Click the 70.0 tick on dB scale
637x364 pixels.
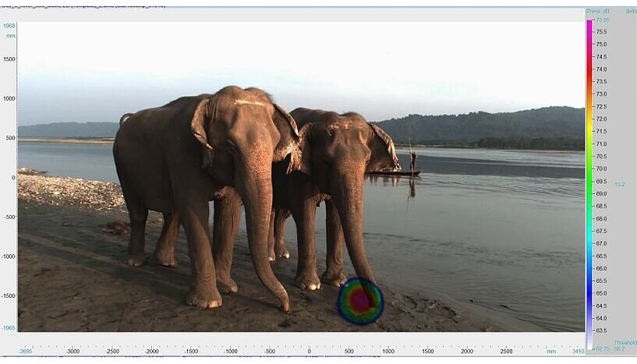(x=601, y=168)
